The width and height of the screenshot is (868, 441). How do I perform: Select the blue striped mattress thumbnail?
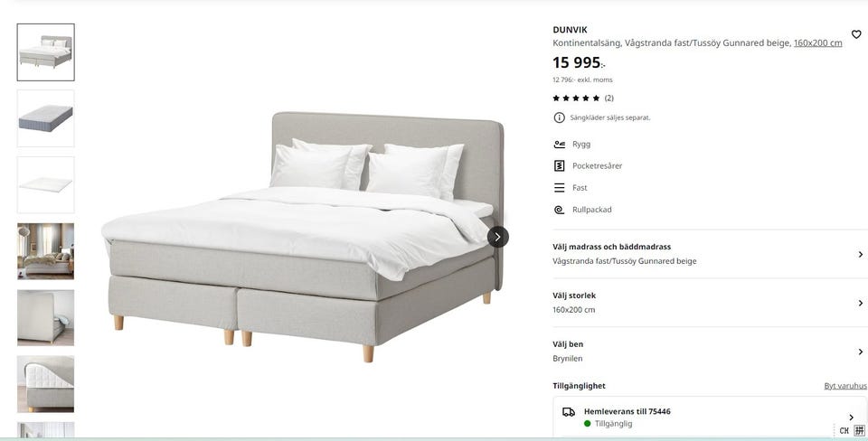(x=45, y=118)
